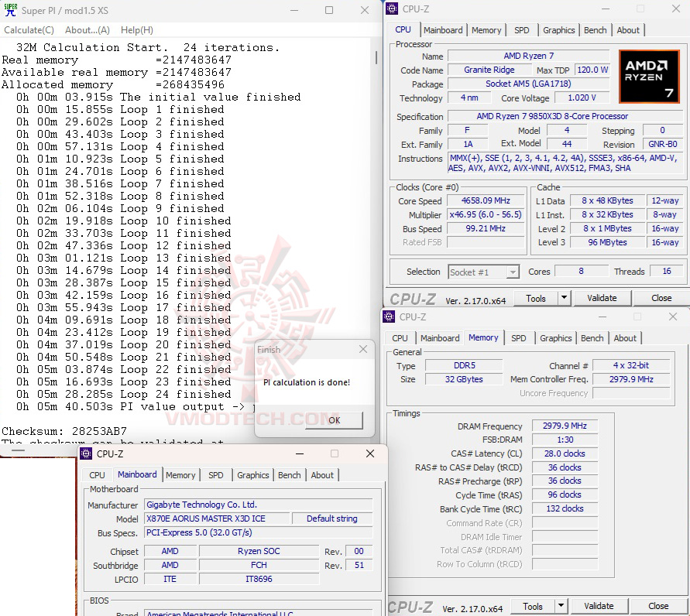Open the Help(H) menu in Super PI
The width and height of the screenshot is (690, 616).
tap(137, 30)
